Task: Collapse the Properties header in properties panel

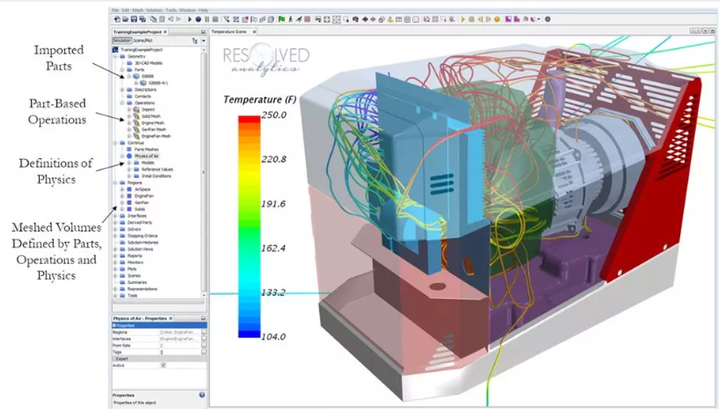Action: point(114,325)
